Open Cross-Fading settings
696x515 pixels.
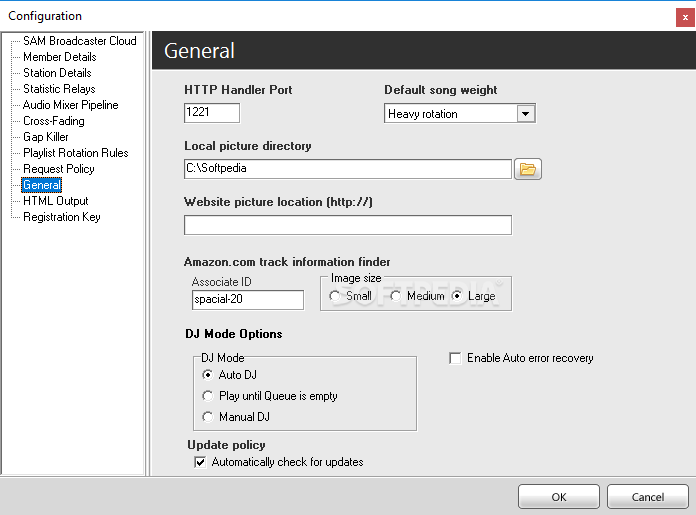point(54,121)
